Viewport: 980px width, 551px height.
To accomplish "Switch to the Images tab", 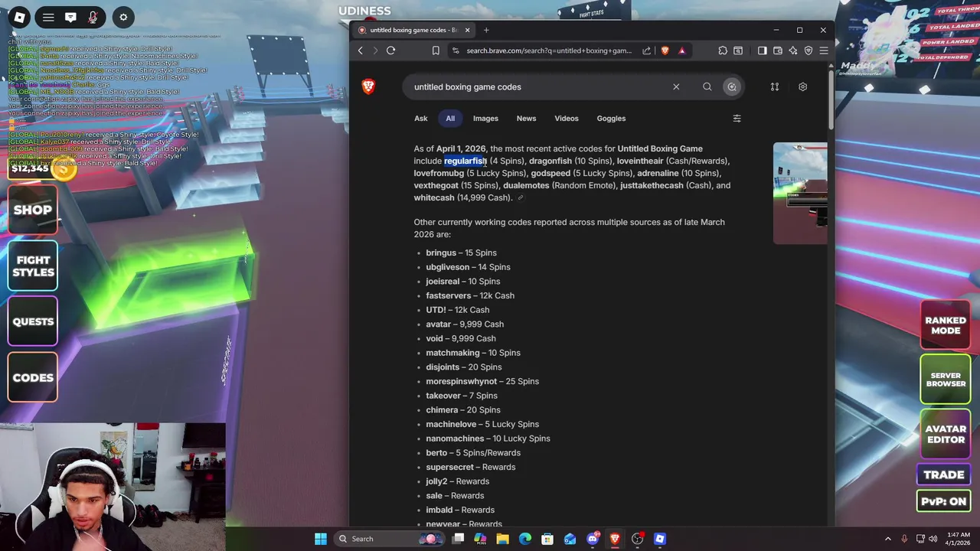I will (x=485, y=119).
